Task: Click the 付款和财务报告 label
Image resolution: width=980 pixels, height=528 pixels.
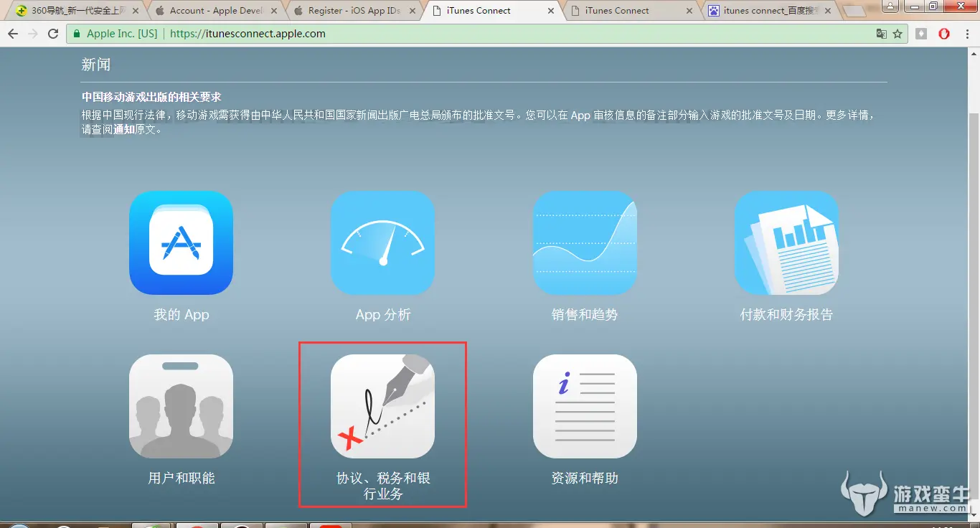Action: (786, 314)
